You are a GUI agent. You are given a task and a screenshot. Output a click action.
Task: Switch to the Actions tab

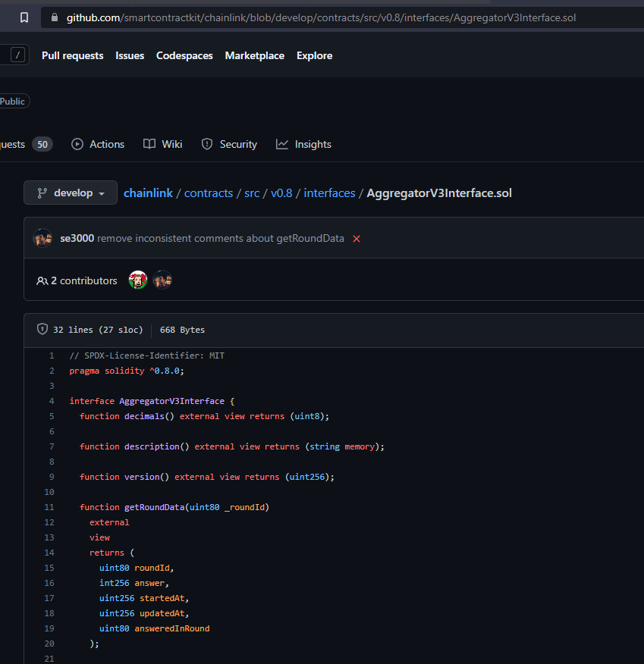coord(98,145)
